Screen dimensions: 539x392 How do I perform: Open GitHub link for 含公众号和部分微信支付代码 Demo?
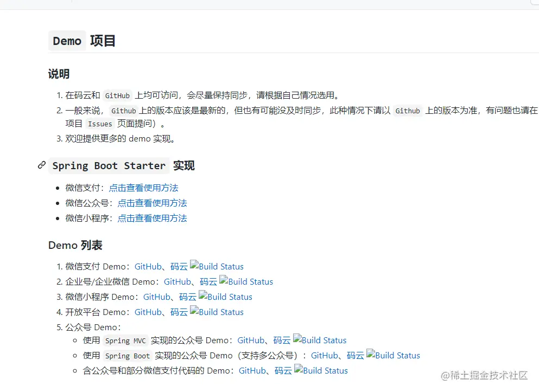tap(252, 371)
